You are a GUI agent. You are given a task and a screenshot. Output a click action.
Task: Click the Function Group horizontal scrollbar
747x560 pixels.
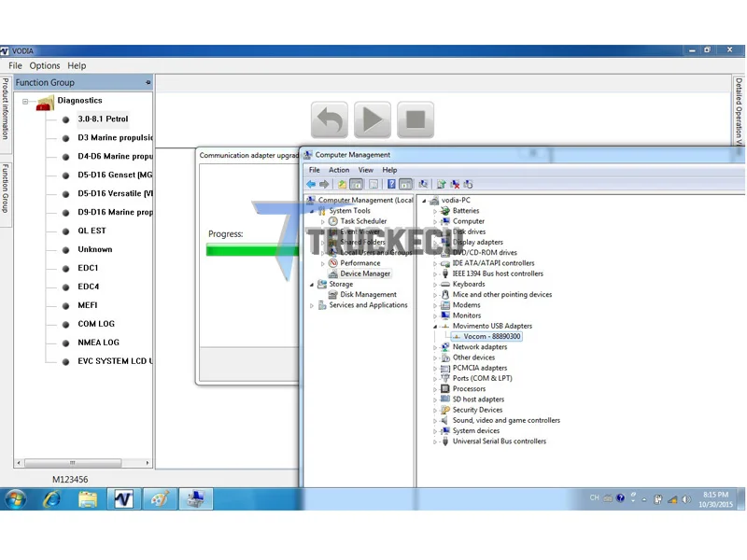83,462
